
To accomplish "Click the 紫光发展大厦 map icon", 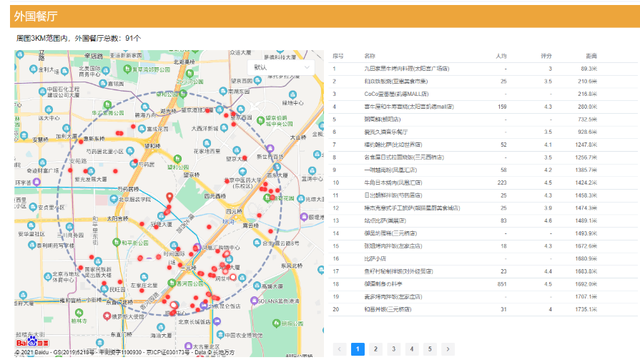I will coord(91,171).
